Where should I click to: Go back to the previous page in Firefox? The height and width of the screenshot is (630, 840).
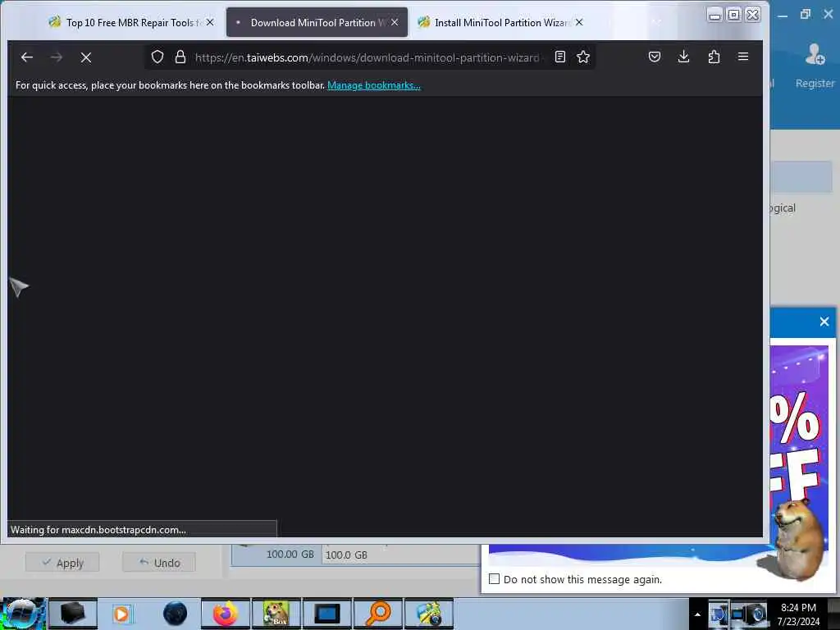click(27, 57)
